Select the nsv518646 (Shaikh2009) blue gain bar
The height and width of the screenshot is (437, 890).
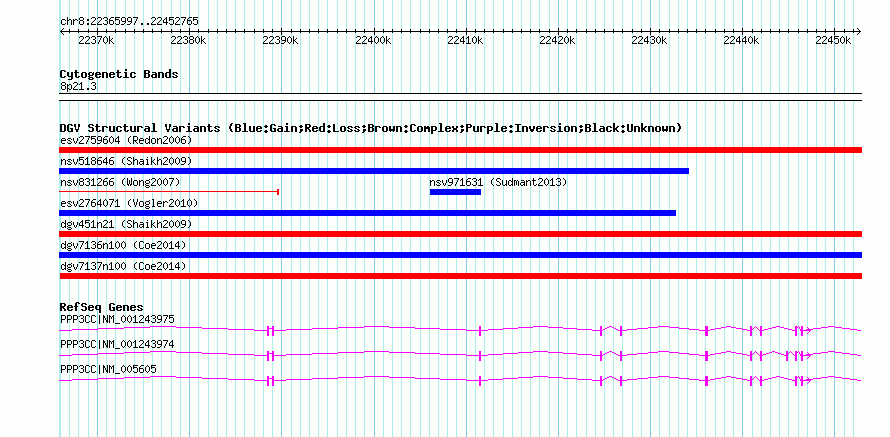click(x=374, y=171)
